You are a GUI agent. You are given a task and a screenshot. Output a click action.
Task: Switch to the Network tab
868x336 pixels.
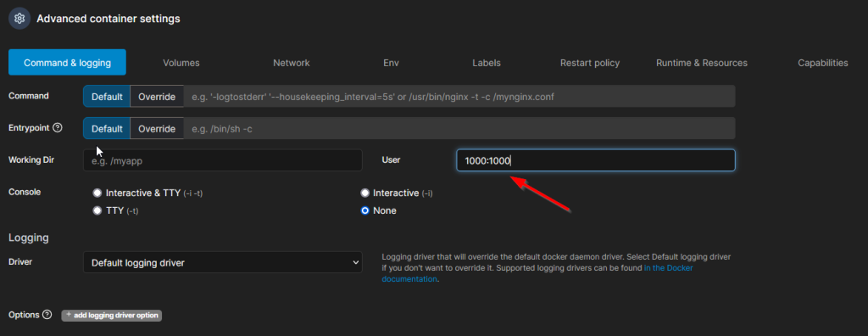[292, 63]
